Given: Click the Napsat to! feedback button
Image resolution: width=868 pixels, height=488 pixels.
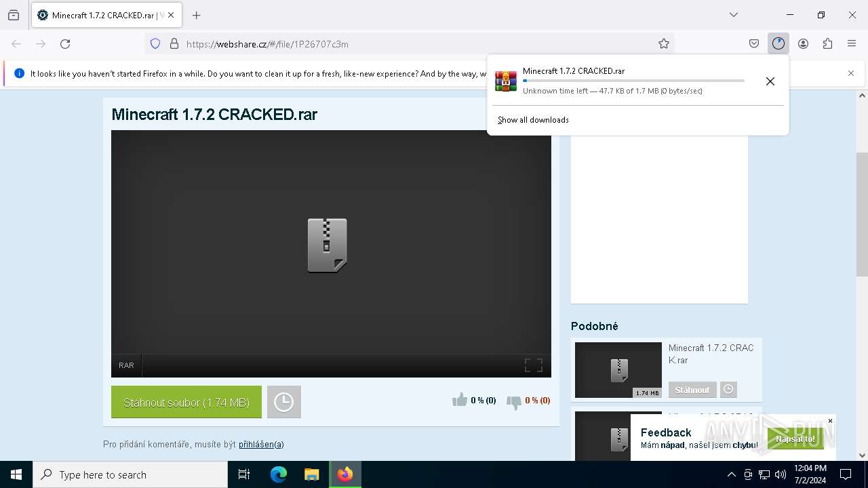Looking at the screenshot, I should coord(795,439).
